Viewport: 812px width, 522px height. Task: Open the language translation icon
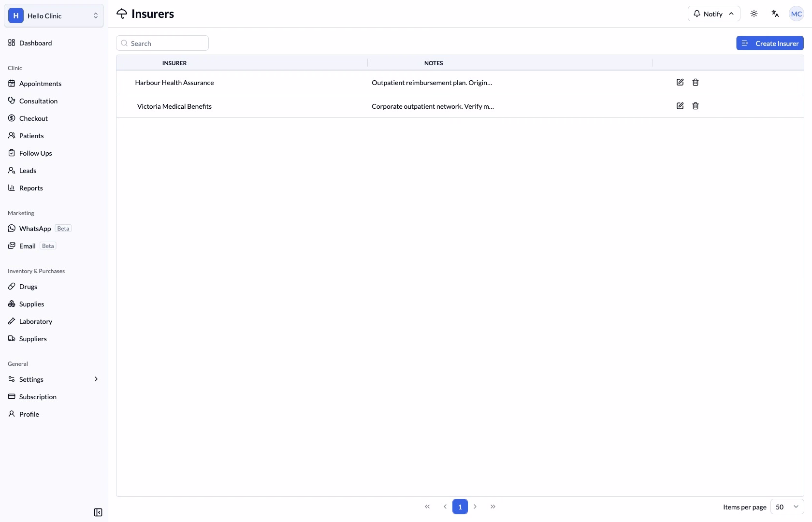775,14
